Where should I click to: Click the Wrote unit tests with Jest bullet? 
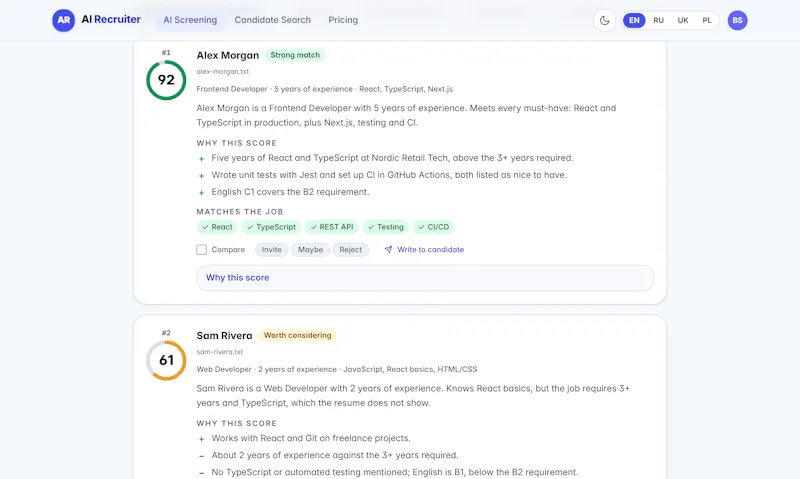point(389,174)
